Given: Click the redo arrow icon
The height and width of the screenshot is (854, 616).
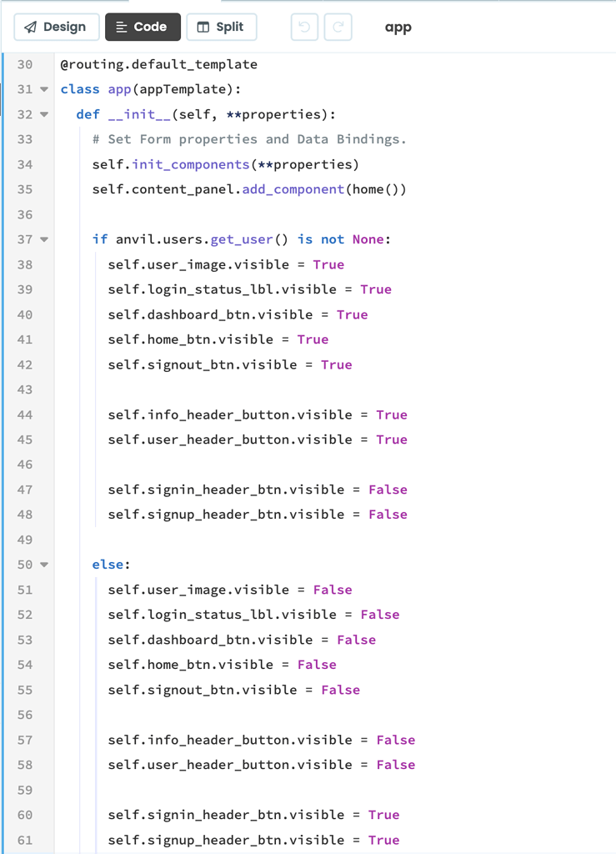Looking at the screenshot, I should (338, 27).
